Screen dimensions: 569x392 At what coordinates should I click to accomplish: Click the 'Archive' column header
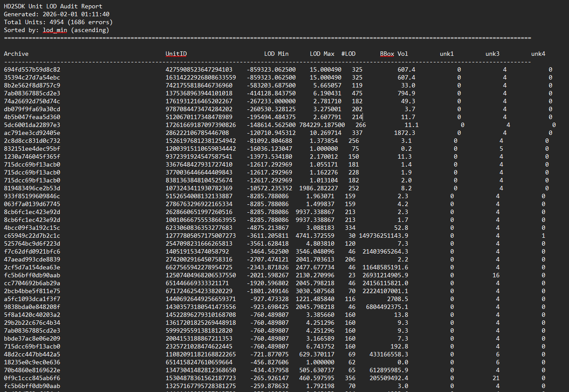[16, 54]
